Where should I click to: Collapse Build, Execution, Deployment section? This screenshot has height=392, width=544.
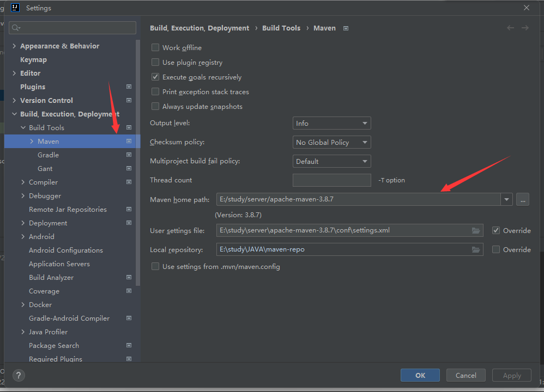tap(14, 114)
